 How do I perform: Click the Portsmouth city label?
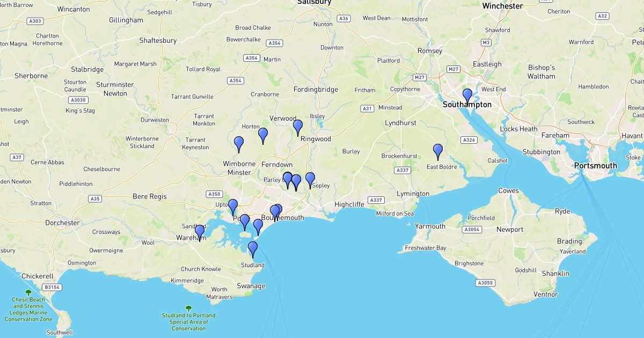pyautogui.click(x=596, y=166)
